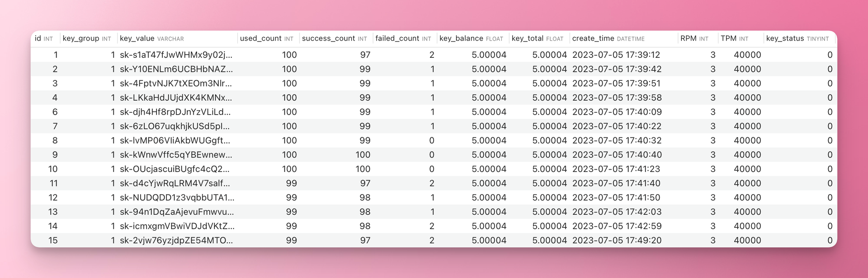This screenshot has height=278, width=868.
Task: Select key value cell starting sk-NUDQDD1z3
Action: (x=176, y=198)
